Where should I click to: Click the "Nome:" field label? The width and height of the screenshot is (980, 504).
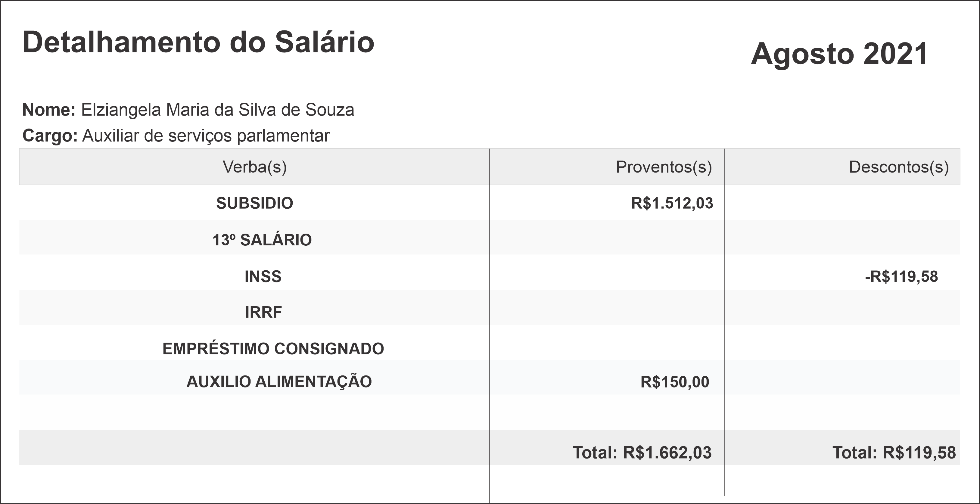point(49,110)
